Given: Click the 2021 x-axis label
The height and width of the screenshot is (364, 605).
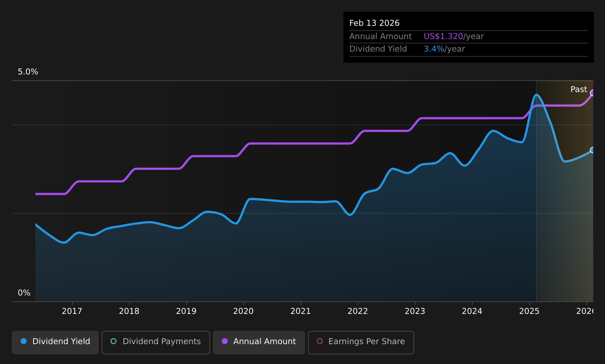Looking at the screenshot, I should [x=301, y=311].
